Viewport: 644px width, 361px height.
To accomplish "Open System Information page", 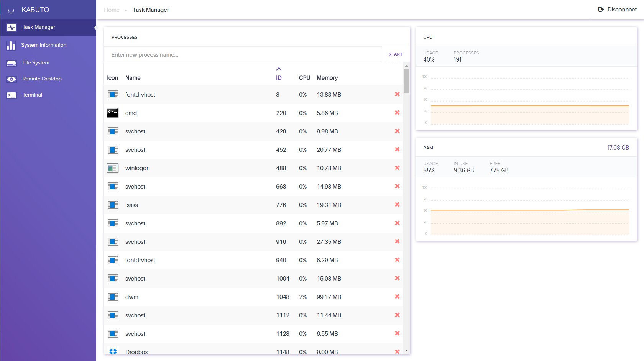I will pyautogui.click(x=48, y=45).
